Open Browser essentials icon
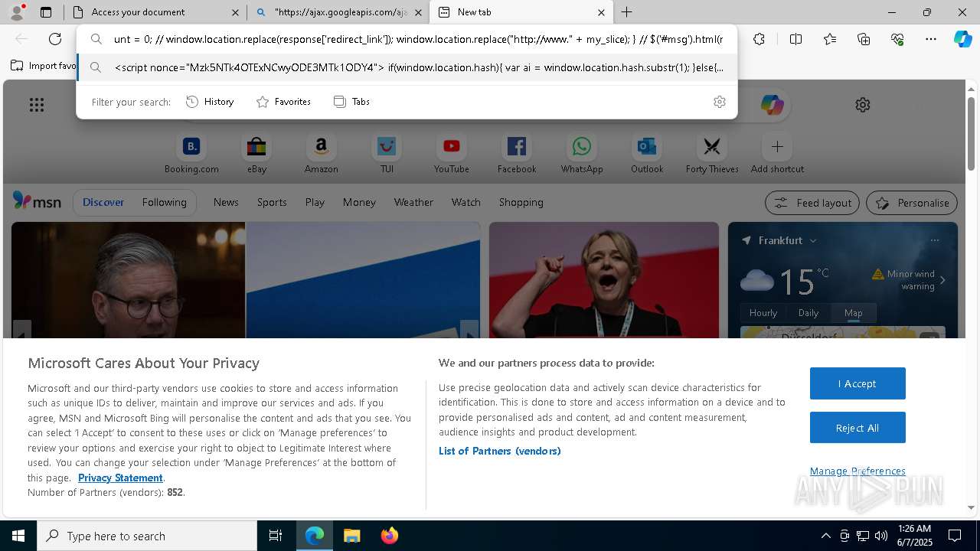 coord(897,39)
